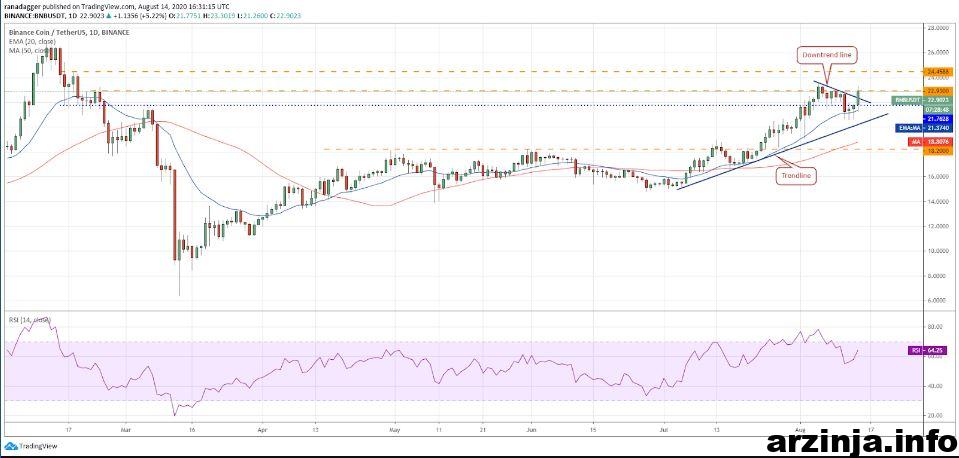
Task: Click the blue 21.7628 EMA price tag
Action: pyautogui.click(x=940, y=118)
